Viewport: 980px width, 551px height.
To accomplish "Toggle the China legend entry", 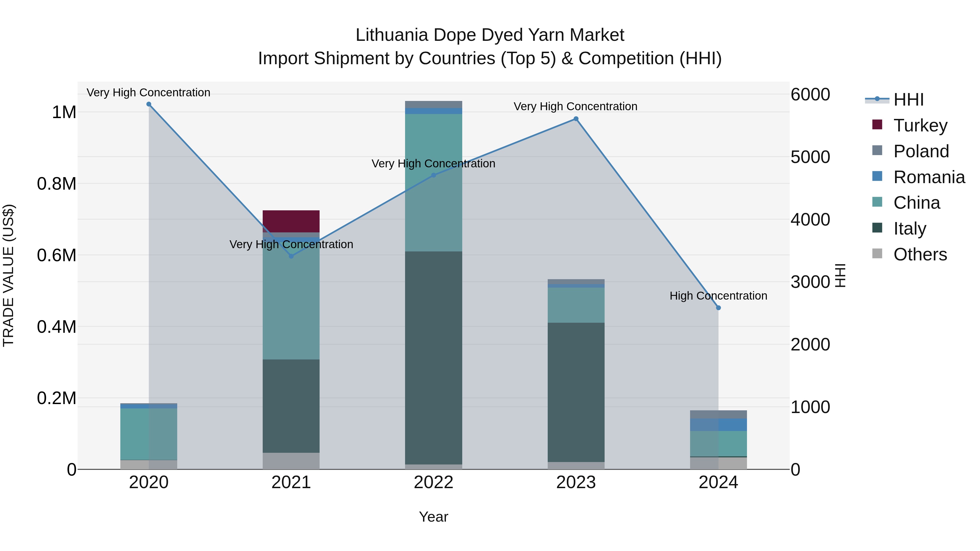I will (906, 203).
